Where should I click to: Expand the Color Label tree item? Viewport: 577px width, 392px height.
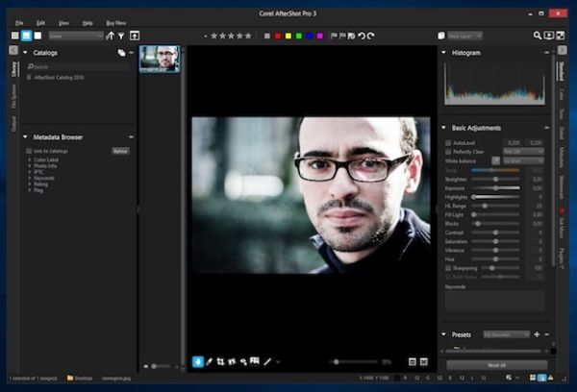(30, 159)
